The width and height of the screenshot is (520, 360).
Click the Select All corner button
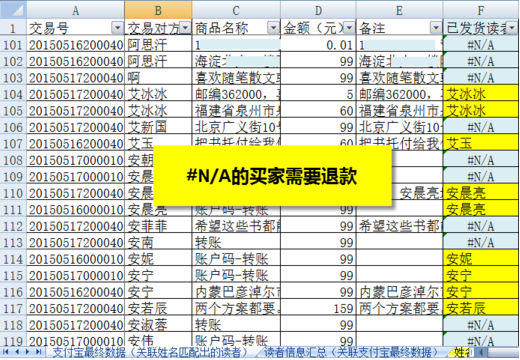click(x=13, y=9)
